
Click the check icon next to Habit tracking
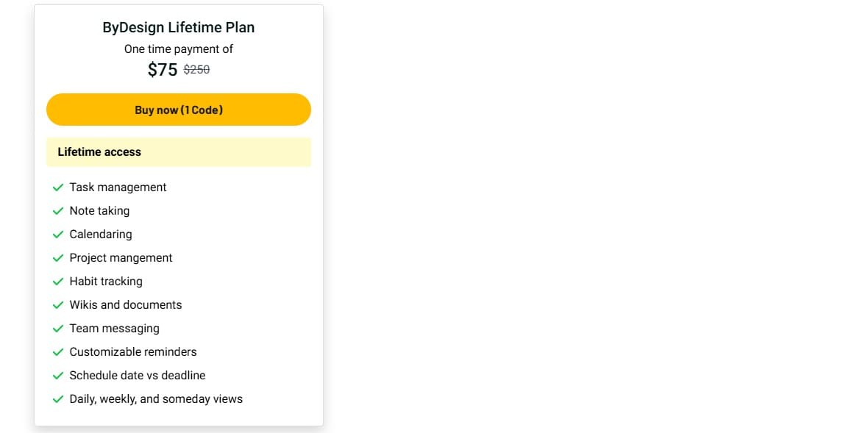point(58,282)
